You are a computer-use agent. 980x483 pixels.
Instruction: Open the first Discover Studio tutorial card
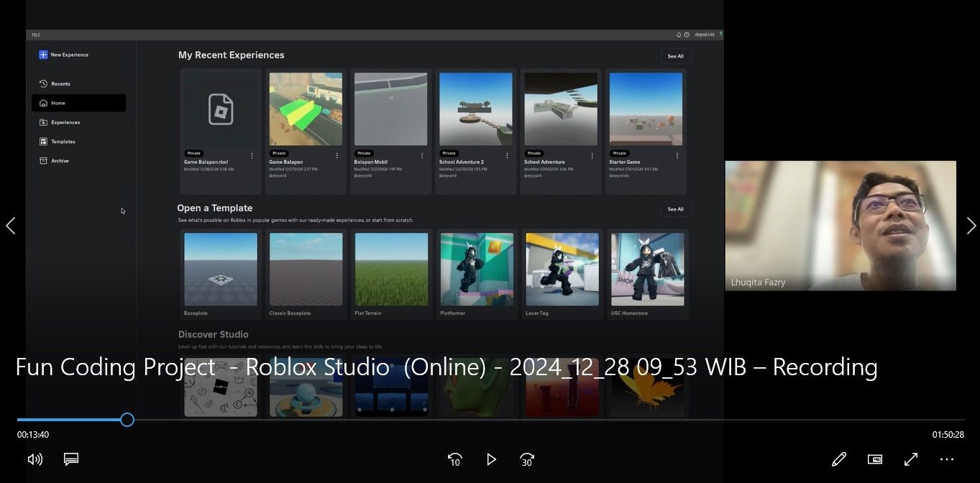(221, 387)
